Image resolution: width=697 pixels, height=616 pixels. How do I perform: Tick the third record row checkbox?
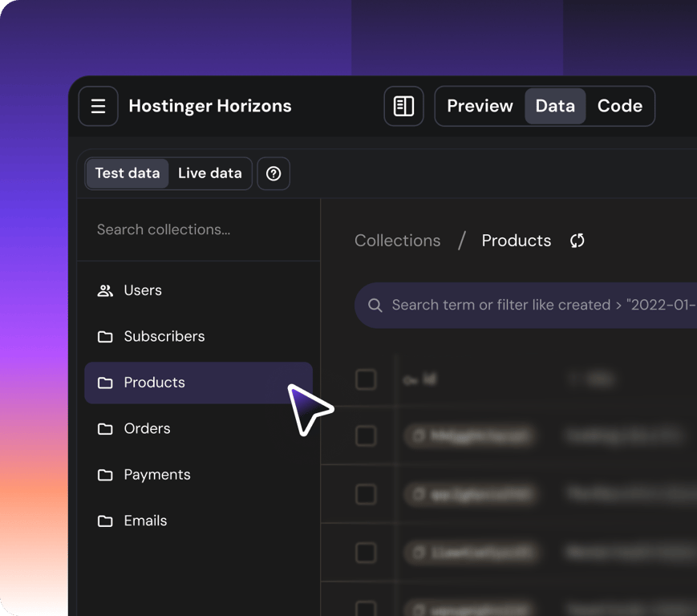366,553
